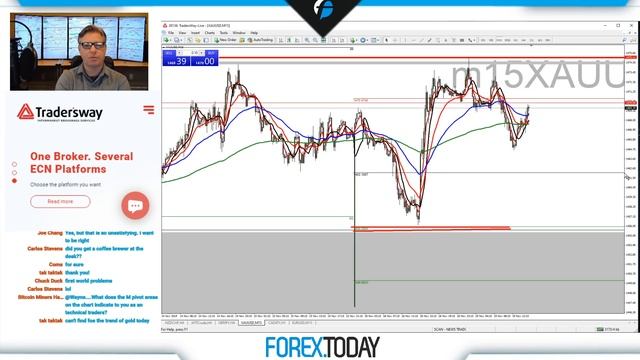This screenshot has height=360, width=640.
Task: Click the presenter webcam thumbnail
Action: tap(79, 51)
